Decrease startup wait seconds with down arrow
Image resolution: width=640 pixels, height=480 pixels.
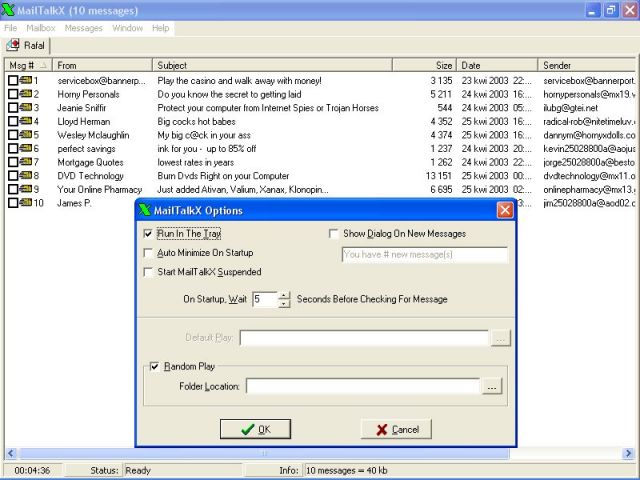(x=284, y=303)
